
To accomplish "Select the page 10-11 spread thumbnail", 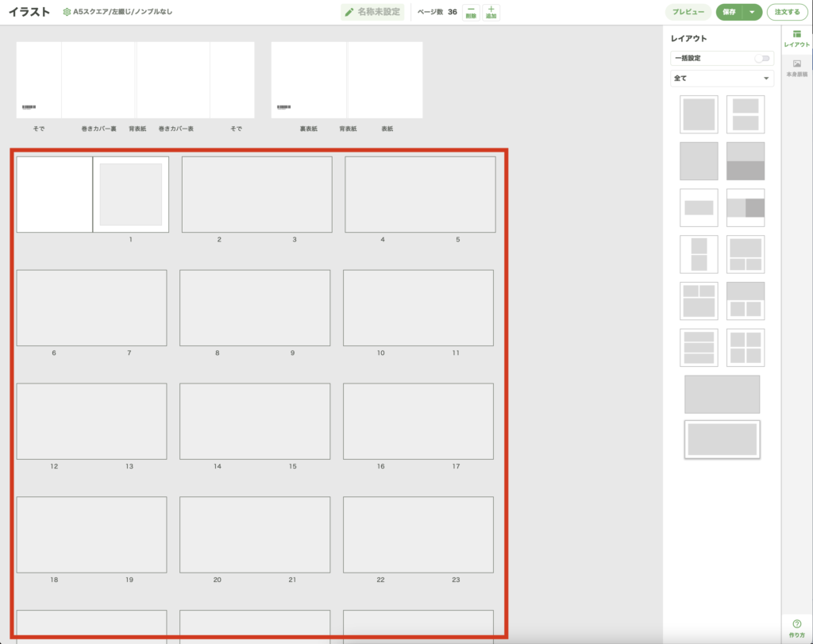I will (x=418, y=308).
